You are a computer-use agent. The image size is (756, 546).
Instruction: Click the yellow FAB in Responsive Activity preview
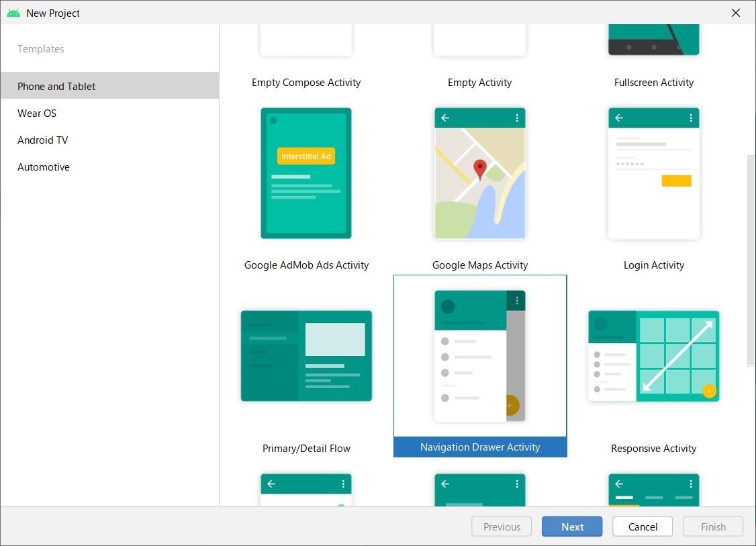click(x=709, y=391)
